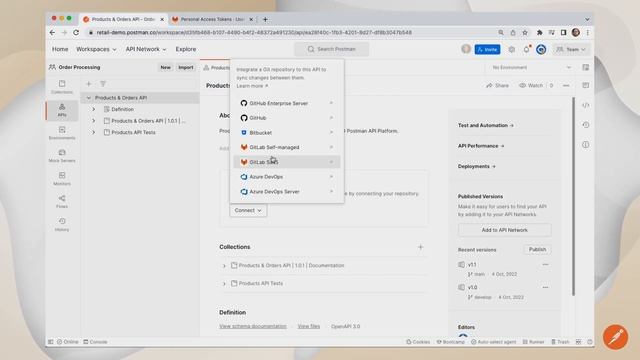640x360 pixels.
Task: Expand the Definition tree item
Action: (93, 109)
